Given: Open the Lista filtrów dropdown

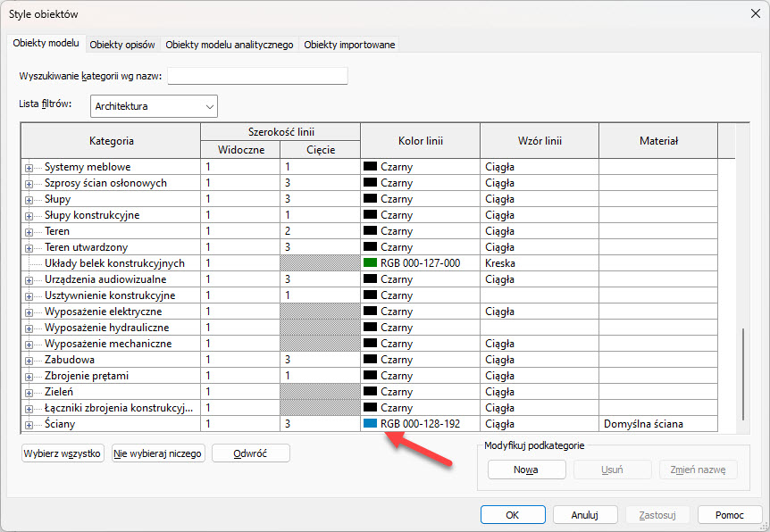Looking at the screenshot, I should [x=154, y=106].
